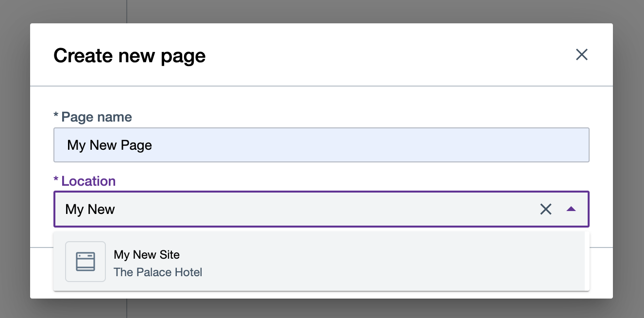Image resolution: width=644 pixels, height=318 pixels.
Task: Dismiss the dialog using the X icon
Action: click(581, 54)
